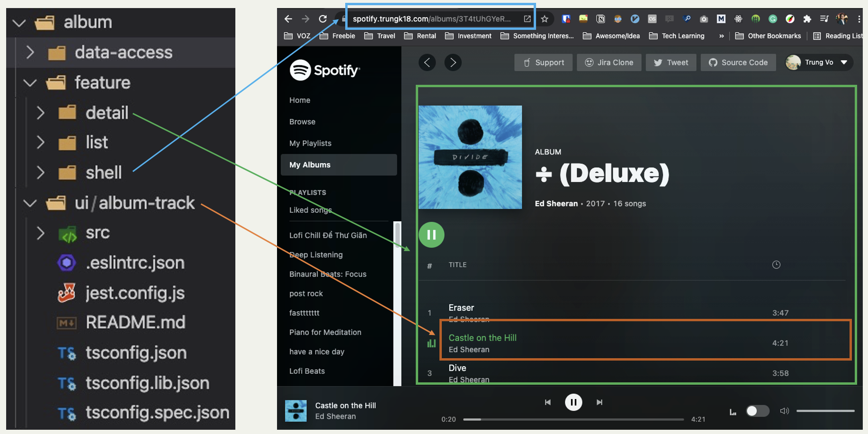Collapse the feature folder
This screenshot has width=868, height=434.
(30, 83)
